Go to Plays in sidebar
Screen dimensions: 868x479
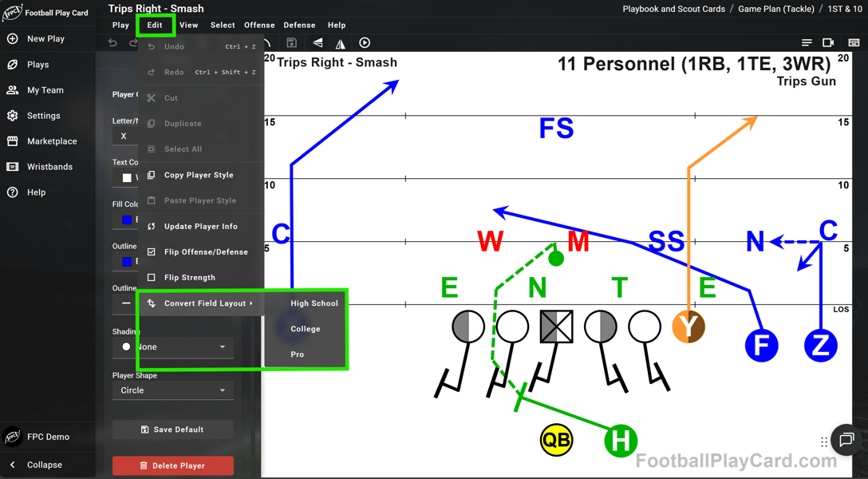tap(46, 64)
